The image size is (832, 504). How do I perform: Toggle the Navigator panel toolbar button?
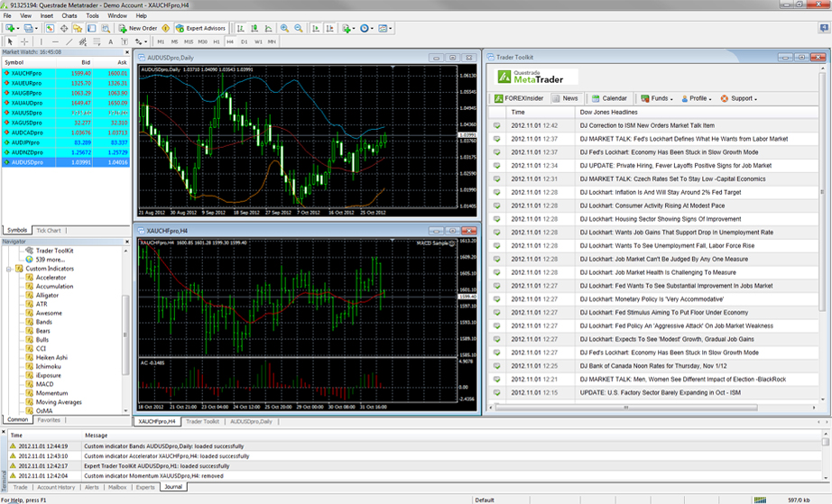(78, 28)
